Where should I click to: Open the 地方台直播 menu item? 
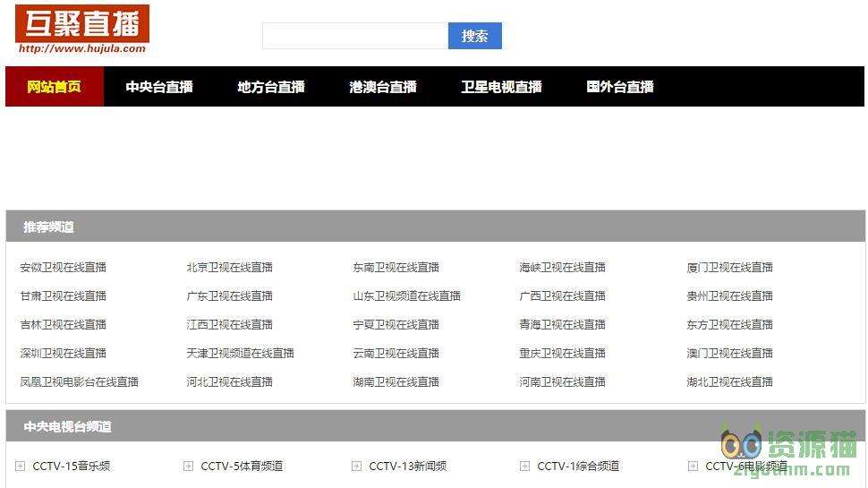(271, 87)
